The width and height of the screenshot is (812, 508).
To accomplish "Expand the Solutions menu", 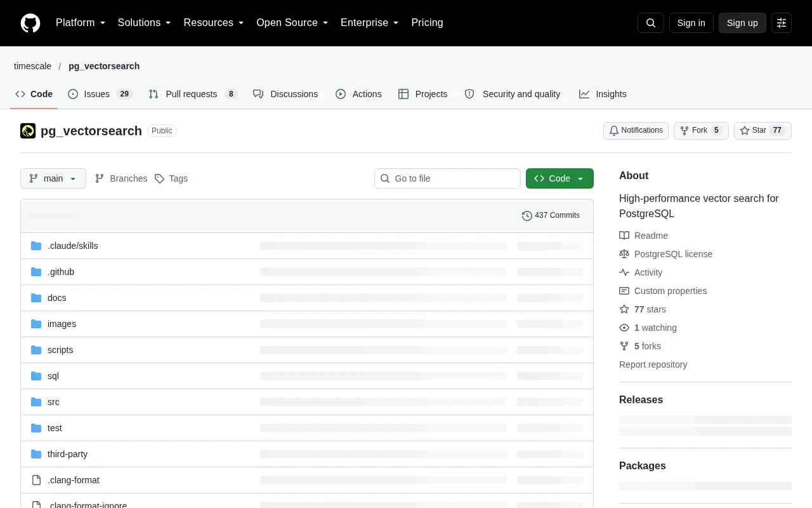I will (x=145, y=23).
